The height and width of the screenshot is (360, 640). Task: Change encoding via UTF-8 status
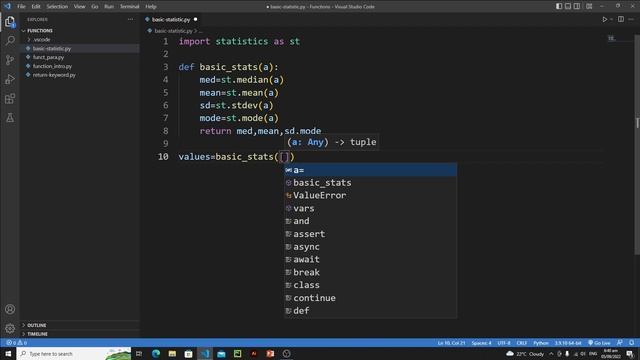tap(504, 343)
